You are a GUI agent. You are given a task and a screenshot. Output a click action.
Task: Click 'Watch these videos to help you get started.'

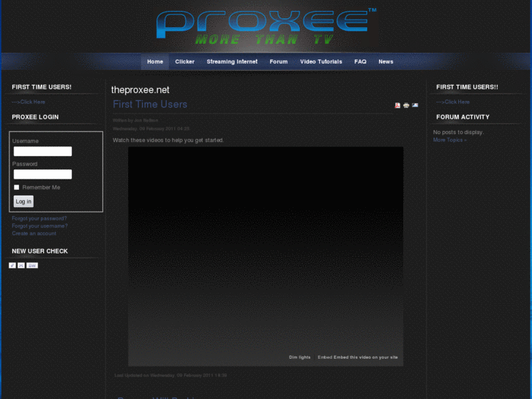[x=168, y=141]
